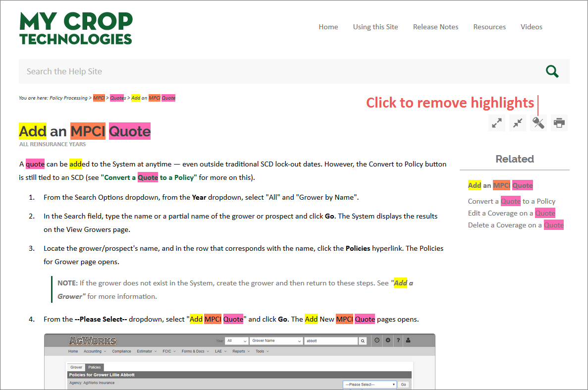This screenshot has width=588, height=390.
Task: Click the clock icon in the AgWorks header
Action: tap(377, 340)
